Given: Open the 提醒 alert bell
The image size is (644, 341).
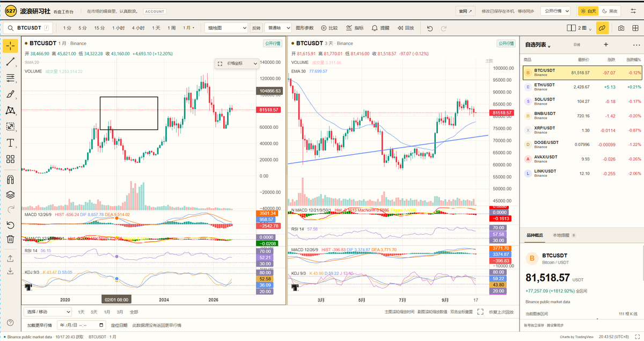Looking at the screenshot, I should [381, 28].
